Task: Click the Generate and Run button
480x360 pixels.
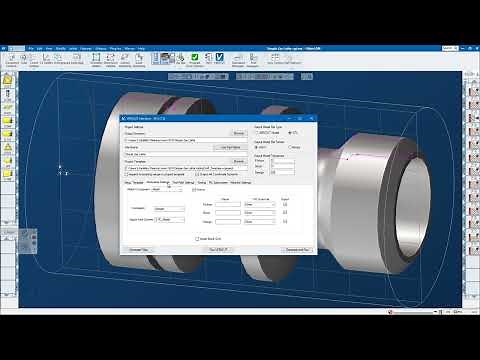Action: [297, 250]
